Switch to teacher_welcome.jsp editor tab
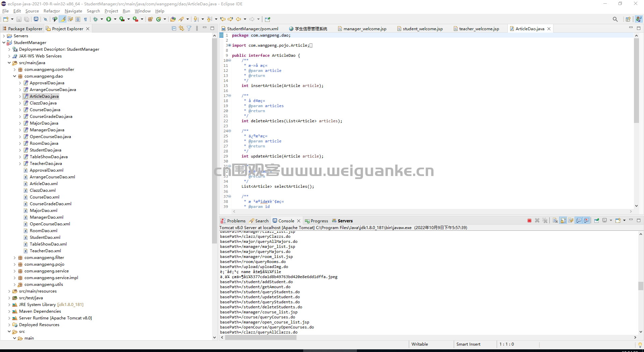The height and width of the screenshot is (352, 644). coord(476,29)
